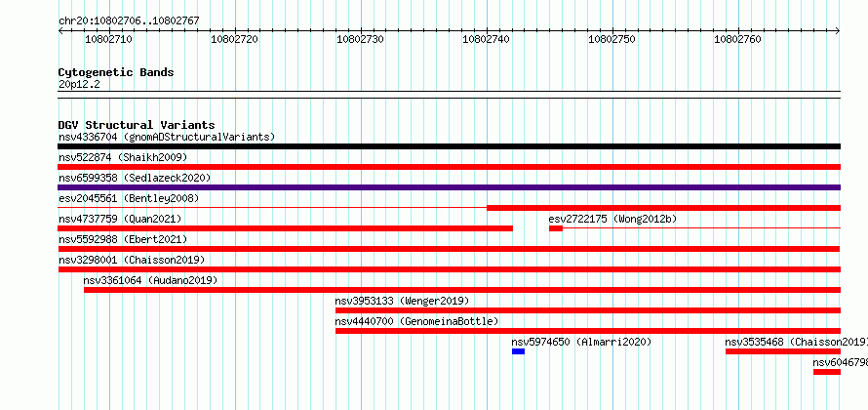Click the red nsv3298001 variant bar

[449, 269]
